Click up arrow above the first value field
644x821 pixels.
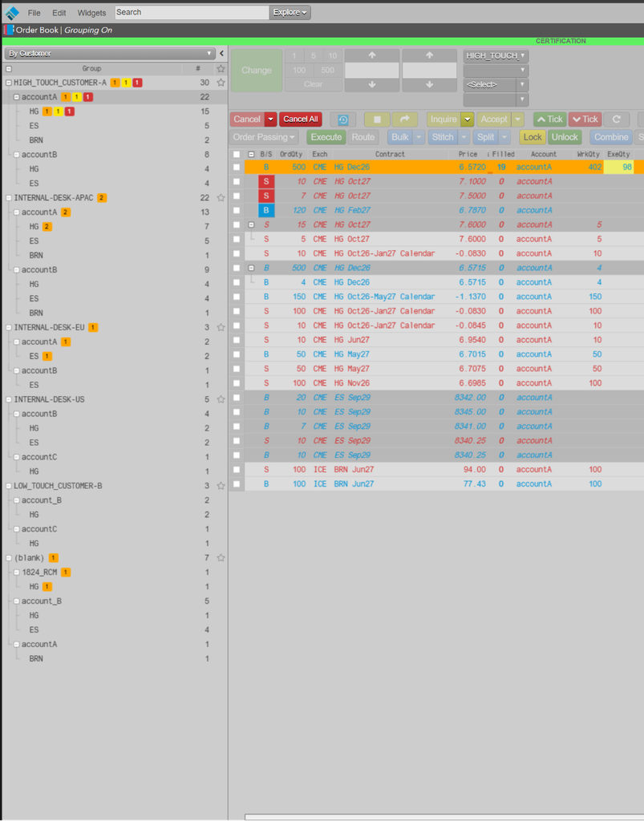(x=372, y=55)
